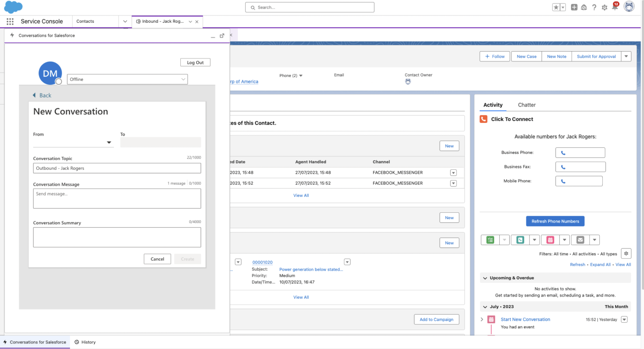The height and width of the screenshot is (349, 644).
Task: Open row menu for 15:52 Facebook Messenger record
Action: pyautogui.click(x=453, y=183)
